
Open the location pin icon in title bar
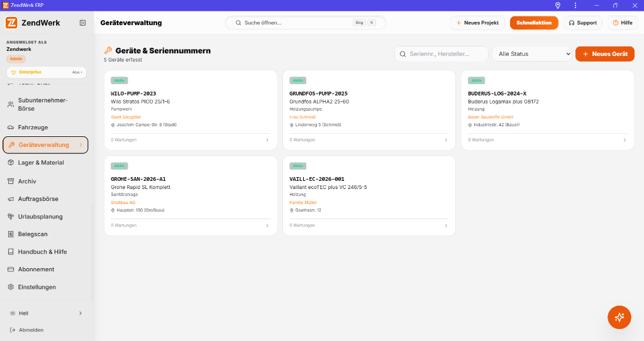(x=558, y=5)
